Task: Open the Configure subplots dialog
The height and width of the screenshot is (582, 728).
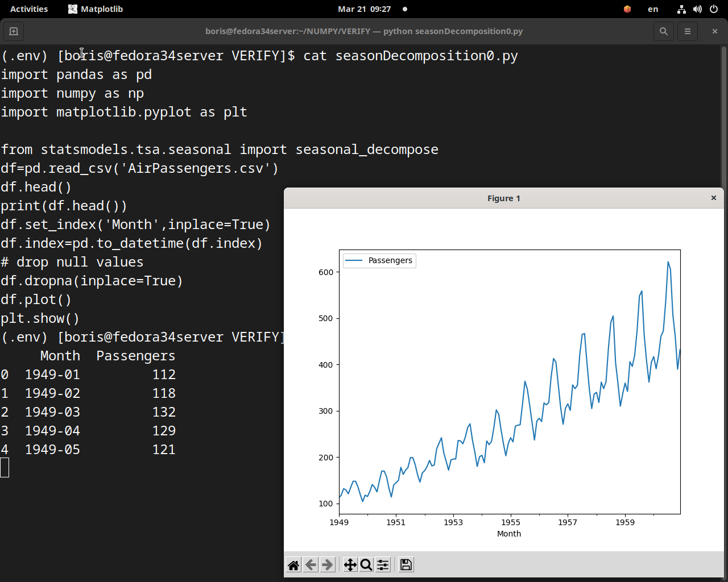Action: (x=383, y=564)
